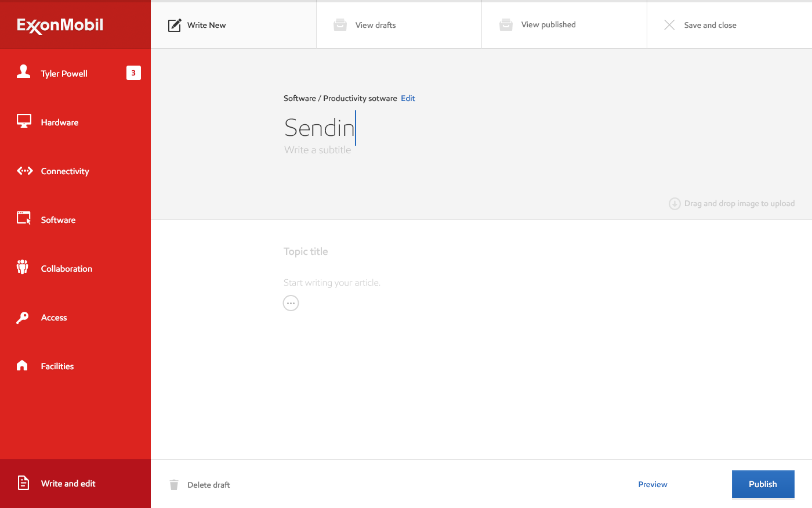Image resolution: width=812 pixels, height=508 pixels.
Task: Click Save and close
Action: 710,25
